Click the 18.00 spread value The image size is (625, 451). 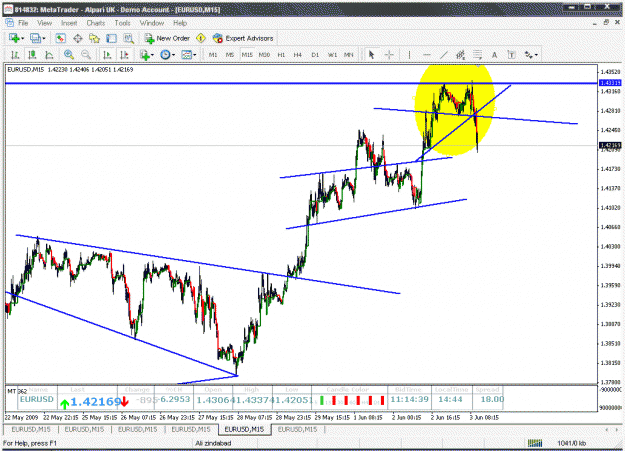click(x=492, y=399)
